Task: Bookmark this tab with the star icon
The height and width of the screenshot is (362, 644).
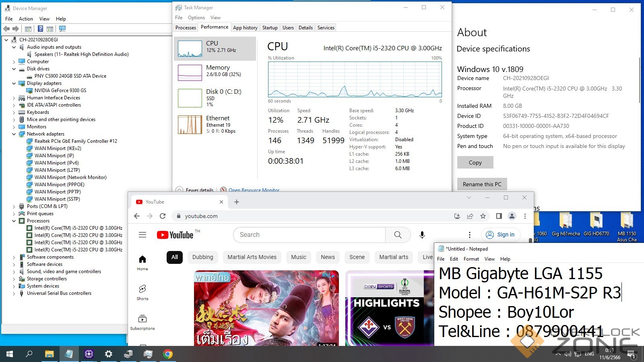Action: pyautogui.click(x=483, y=216)
